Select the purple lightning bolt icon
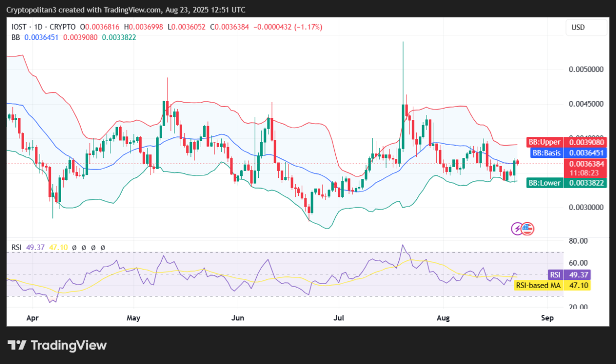This screenshot has height=364, width=616. 516,228
